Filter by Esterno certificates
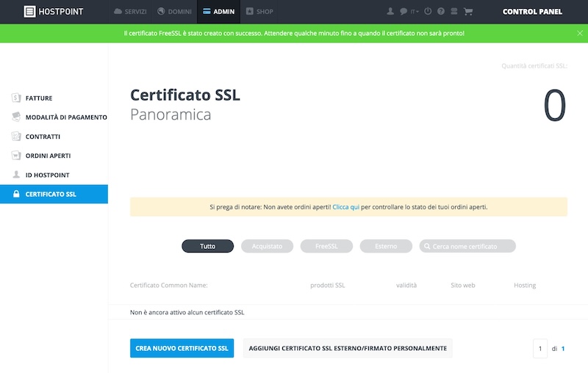588x373 pixels. 386,246
